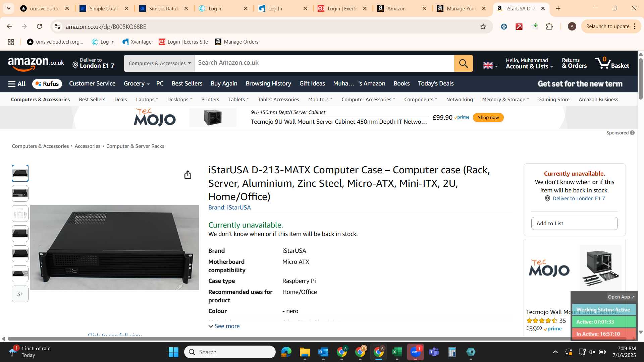Click the Windows taskbar Search box
This screenshot has width=644, height=362.
[230, 352]
